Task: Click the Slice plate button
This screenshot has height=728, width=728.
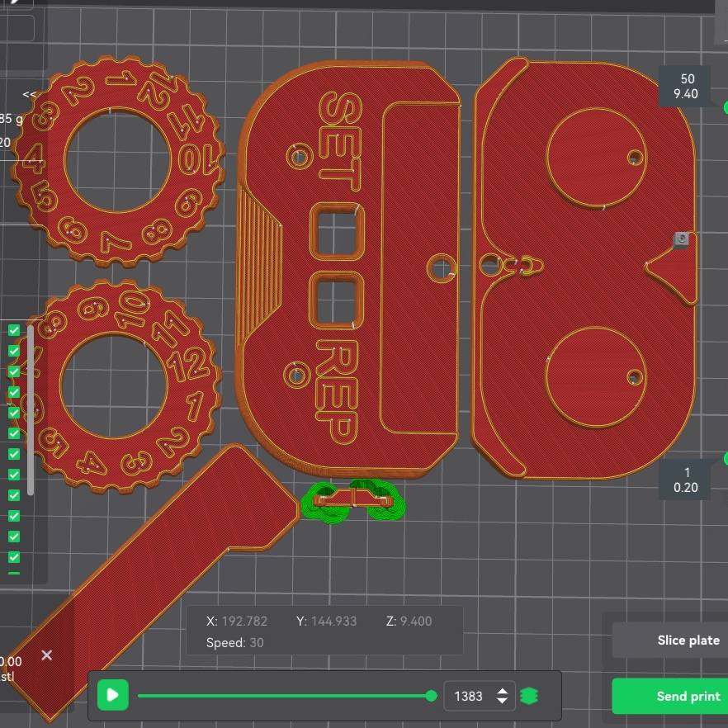Action: point(688,640)
